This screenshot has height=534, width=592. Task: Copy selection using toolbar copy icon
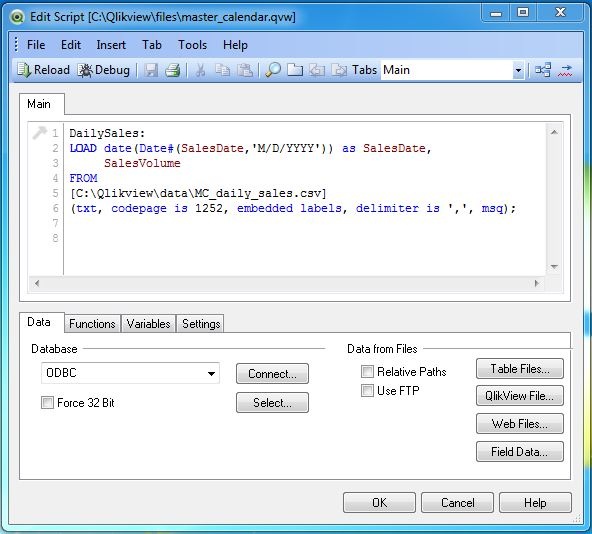coord(222,70)
